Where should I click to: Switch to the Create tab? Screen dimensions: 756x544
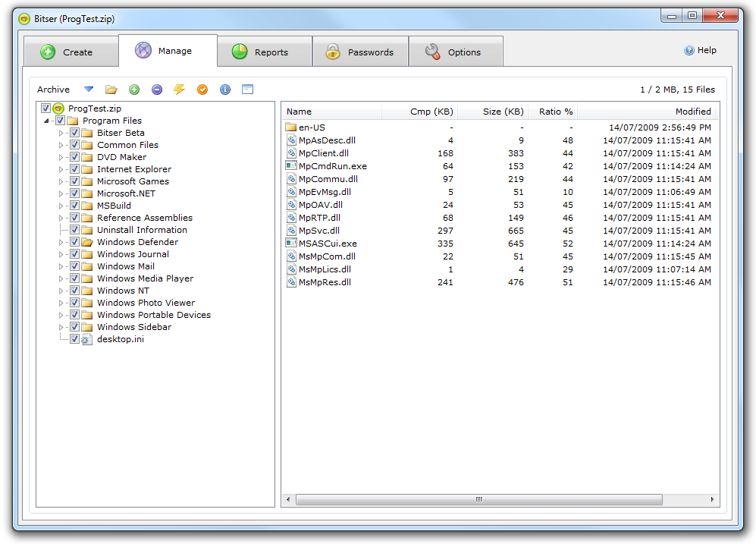pyautogui.click(x=71, y=52)
